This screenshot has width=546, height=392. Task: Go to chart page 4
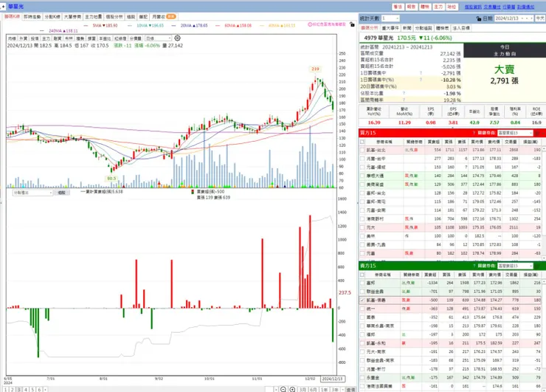coord(26,390)
